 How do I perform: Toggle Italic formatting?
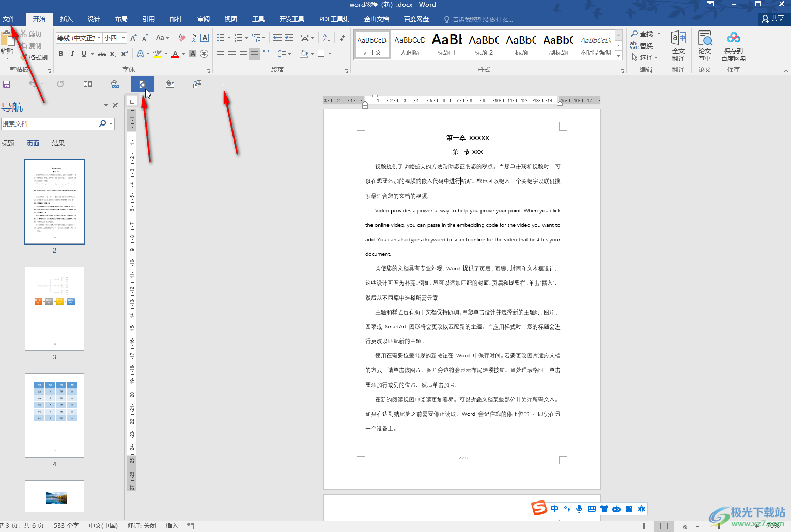click(72, 54)
